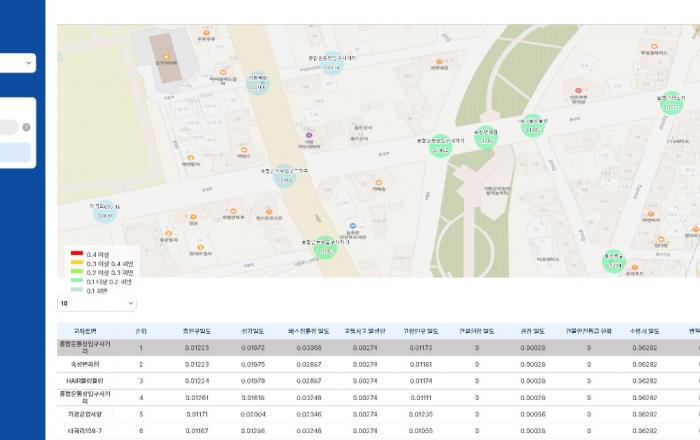Select the intersection marker labeled 0.0637
The height and width of the screenshot is (440, 700).
(x=105, y=212)
